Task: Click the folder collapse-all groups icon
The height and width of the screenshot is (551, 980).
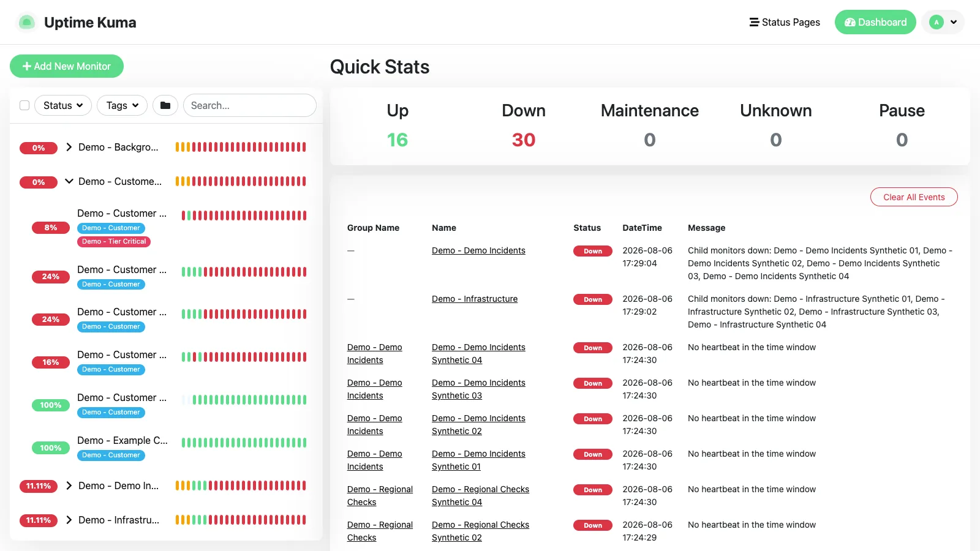Action: [165, 105]
